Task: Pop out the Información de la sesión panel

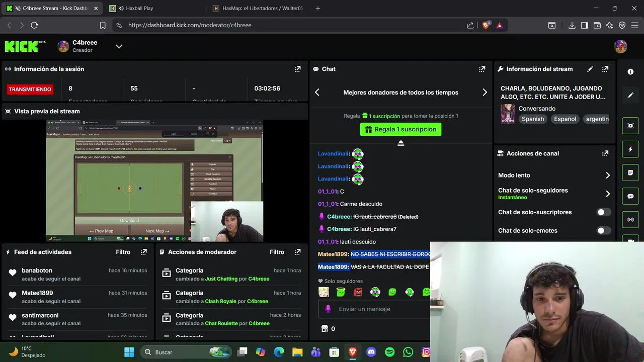Action: [297, 69]
